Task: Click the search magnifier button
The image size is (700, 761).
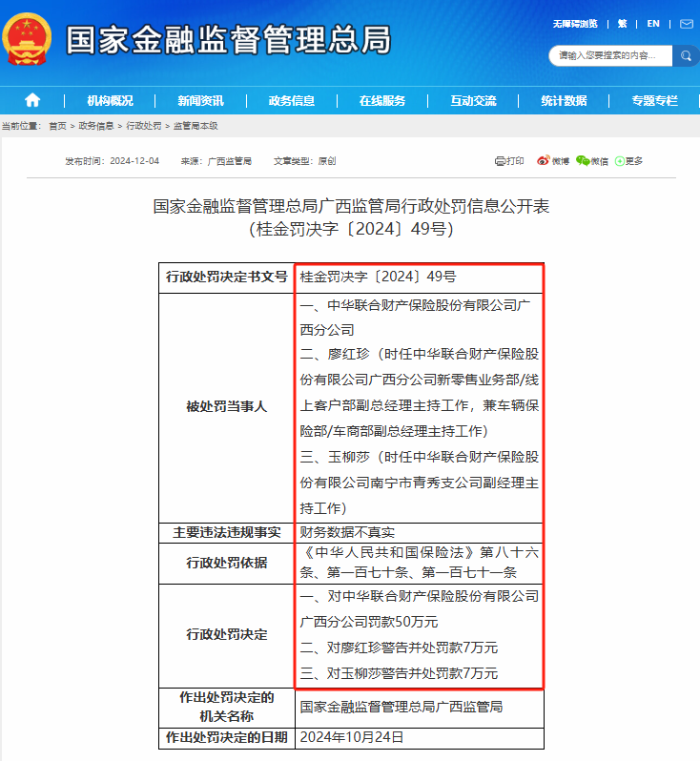Action: tap(686, 56)
